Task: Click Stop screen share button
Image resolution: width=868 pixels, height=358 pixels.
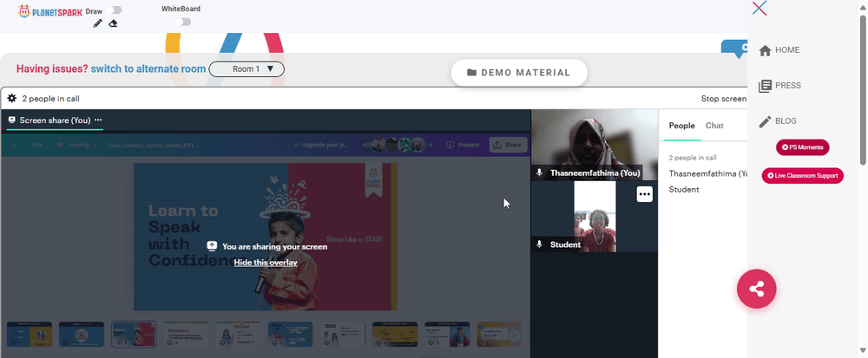Action: point(724,98)
